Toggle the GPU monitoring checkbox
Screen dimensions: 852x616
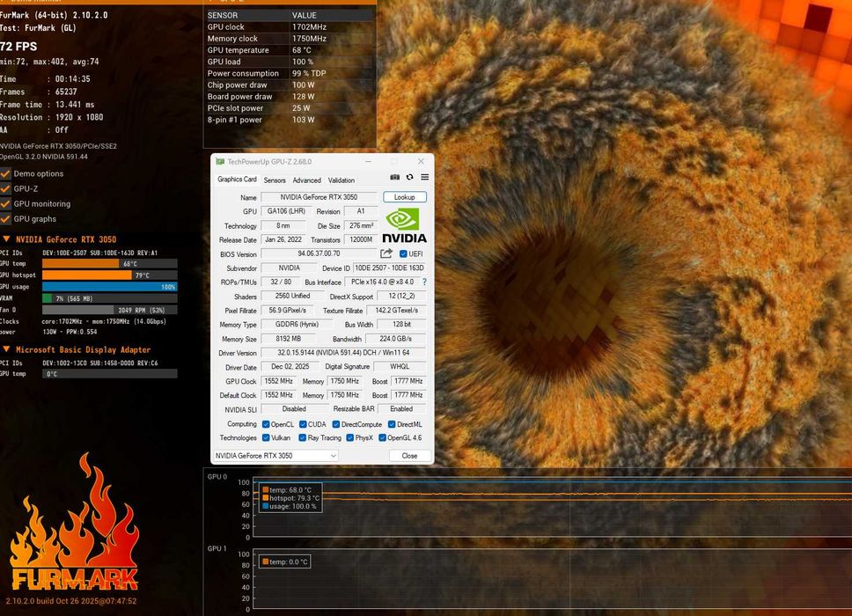[5, 203]
